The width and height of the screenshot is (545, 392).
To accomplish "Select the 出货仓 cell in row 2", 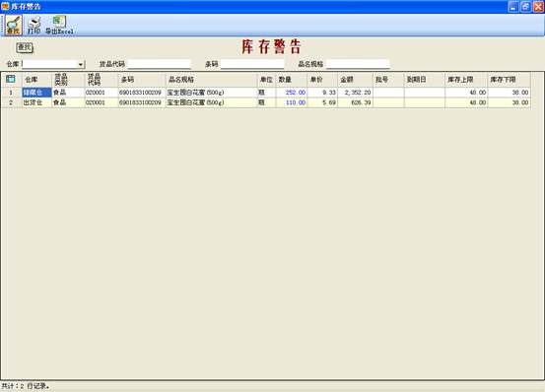I will pyautogui.click(x=36, y=102).
